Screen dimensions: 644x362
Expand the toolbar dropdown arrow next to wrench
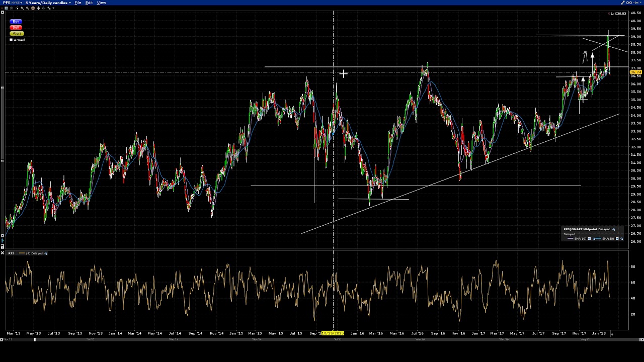pyautogui.click(x=53, y=8)
